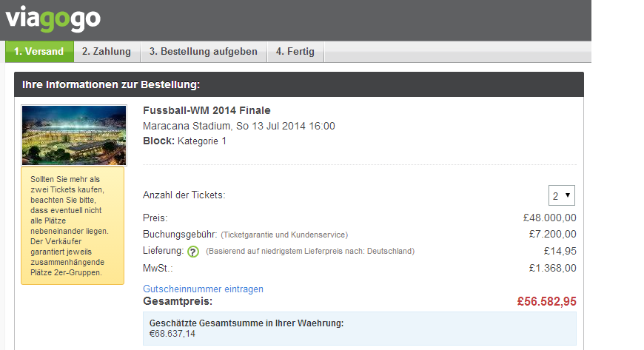Click the Block: Kategorie 1 text
Image resolution: width=644 pixels, height=350 pixels.
tap(184, 141)
